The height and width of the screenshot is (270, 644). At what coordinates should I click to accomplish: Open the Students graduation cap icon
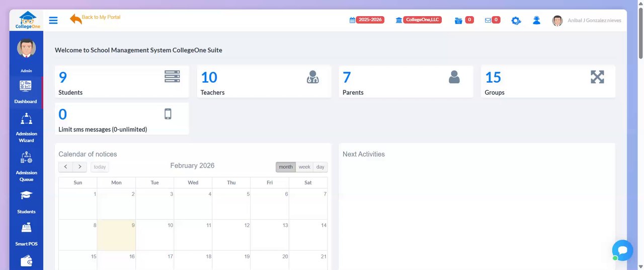click(x=26, y=195)
